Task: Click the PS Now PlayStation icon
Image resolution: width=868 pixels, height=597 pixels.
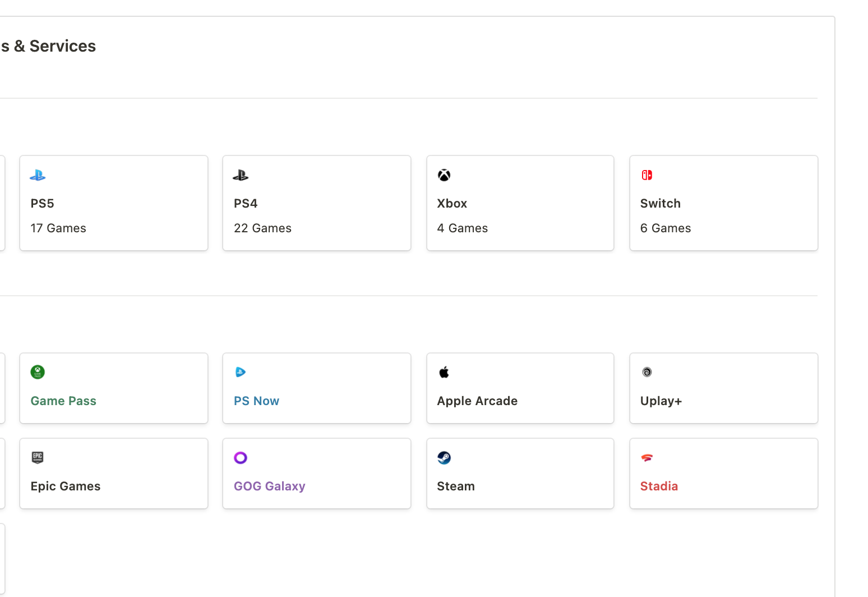Action: pyautogui.click(x=240, y=372)
